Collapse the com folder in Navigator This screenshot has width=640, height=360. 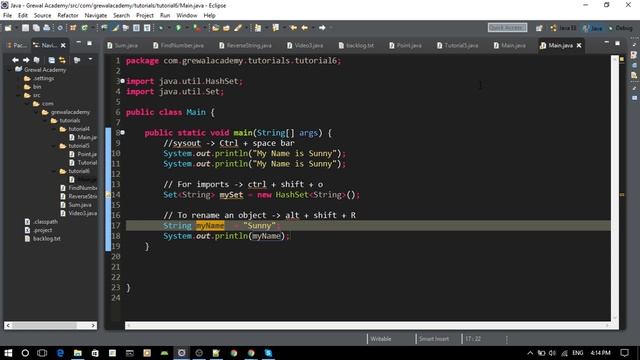(28, 104)
